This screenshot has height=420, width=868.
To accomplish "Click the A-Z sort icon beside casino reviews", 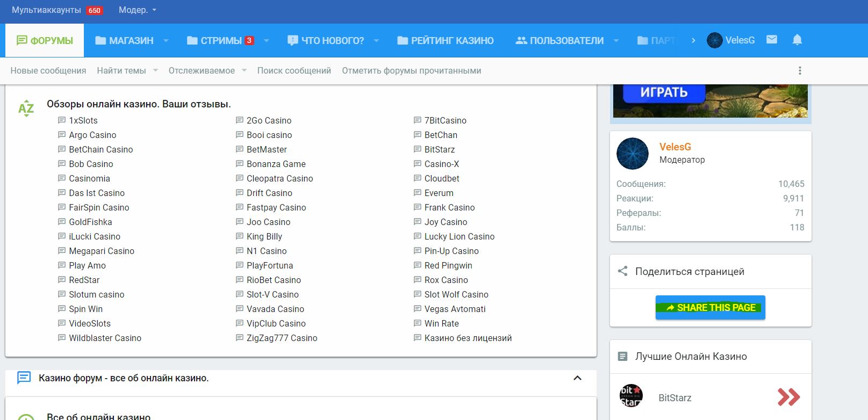I will point(26,108).
